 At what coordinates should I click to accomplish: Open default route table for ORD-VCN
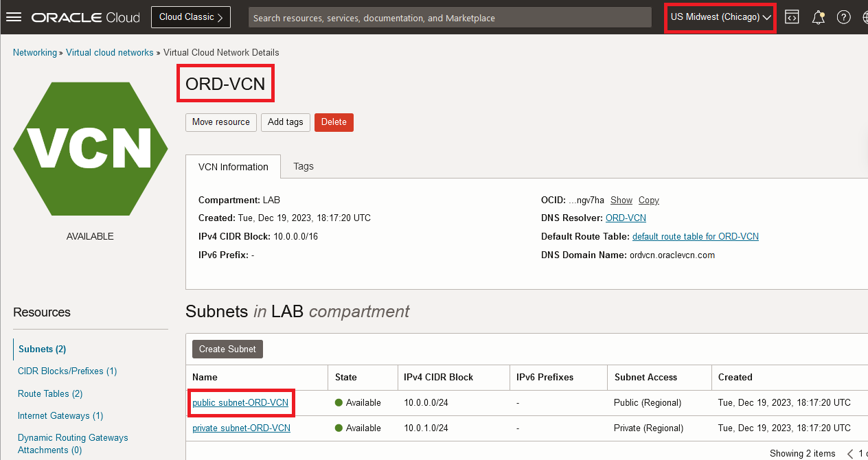[x=696, y=236]
